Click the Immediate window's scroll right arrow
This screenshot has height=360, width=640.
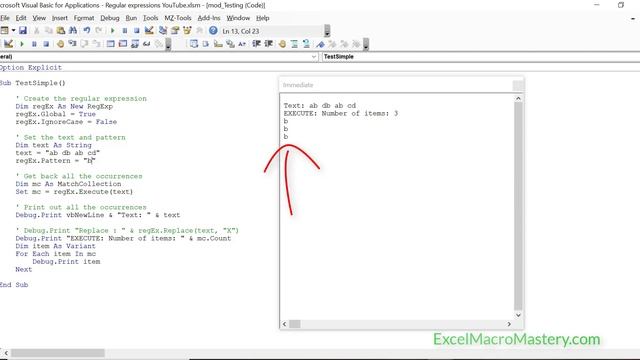coord(509,324)
